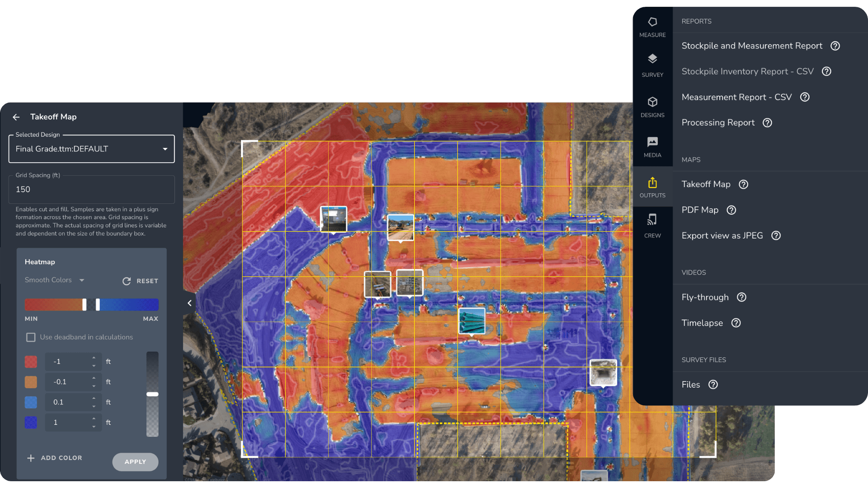Image resolution: width=868 pixels, height=488 pixels.
Task: Open the Survey panel icon
Action: 652,64
